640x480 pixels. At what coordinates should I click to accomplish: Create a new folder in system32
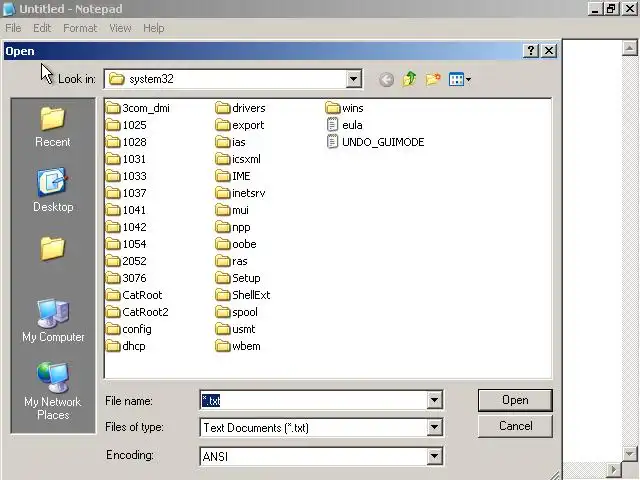coord(433,79)
